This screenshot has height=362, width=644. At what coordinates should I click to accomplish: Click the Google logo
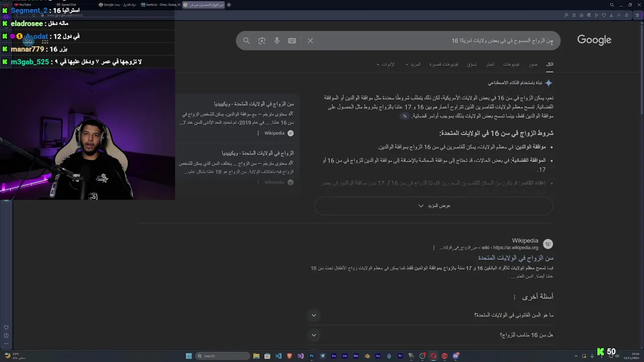594,40
